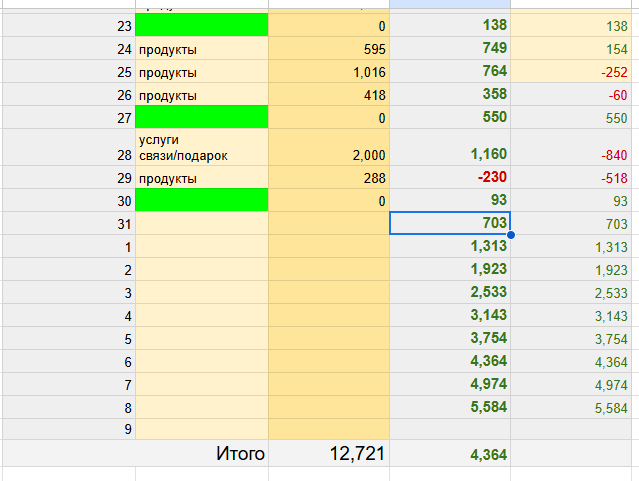
Task: Select expense value 0 in row 27
Action: 328,117
